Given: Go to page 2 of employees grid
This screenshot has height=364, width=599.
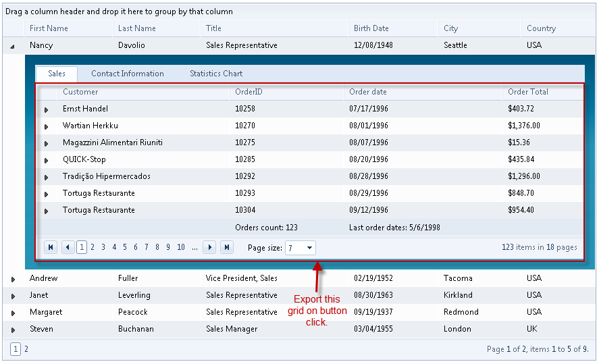Looking at the screenshot, I should tap(26, 349).
